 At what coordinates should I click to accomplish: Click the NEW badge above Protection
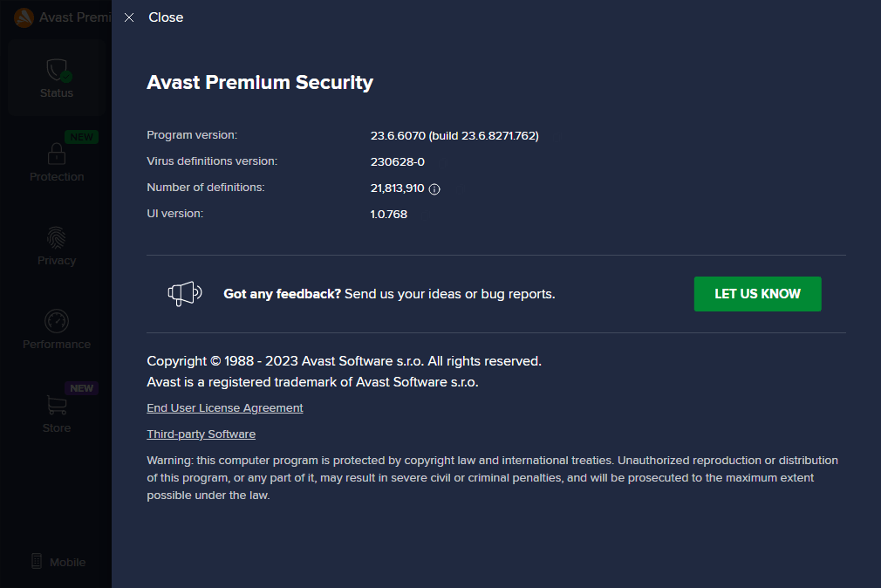click(x=81, y=137)
